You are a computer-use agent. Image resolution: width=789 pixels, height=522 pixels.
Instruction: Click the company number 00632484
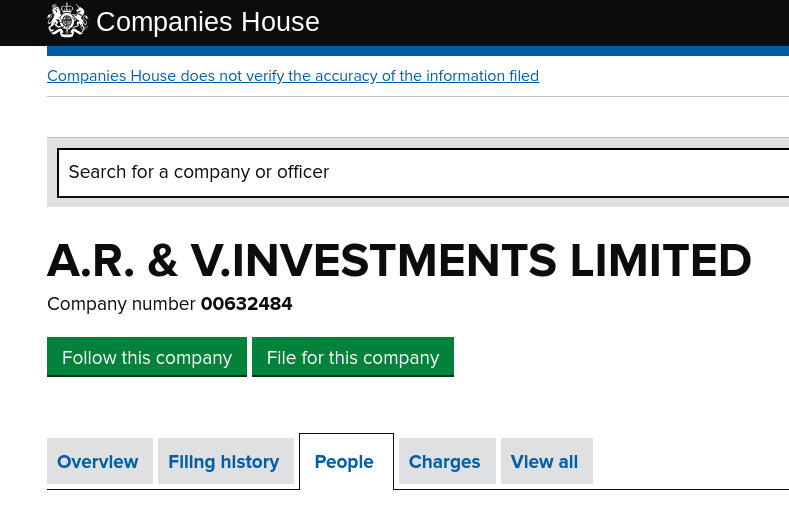[x=246, y=304]
